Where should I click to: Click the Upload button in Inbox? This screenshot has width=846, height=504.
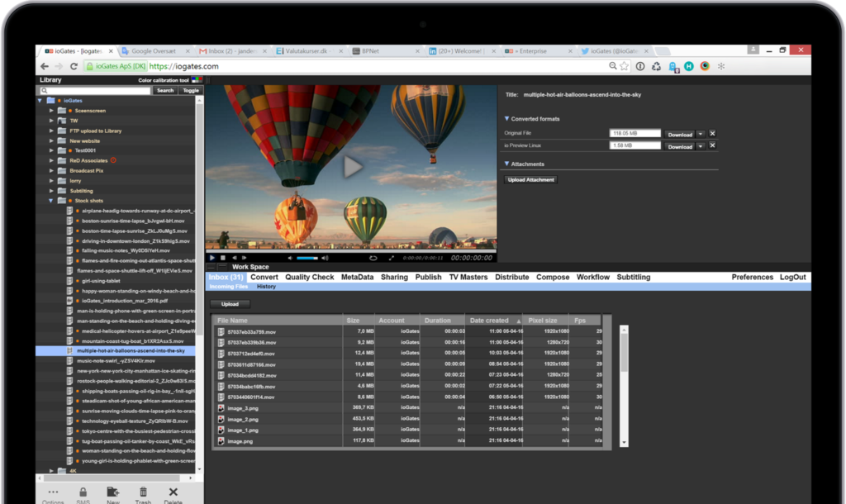230,304
